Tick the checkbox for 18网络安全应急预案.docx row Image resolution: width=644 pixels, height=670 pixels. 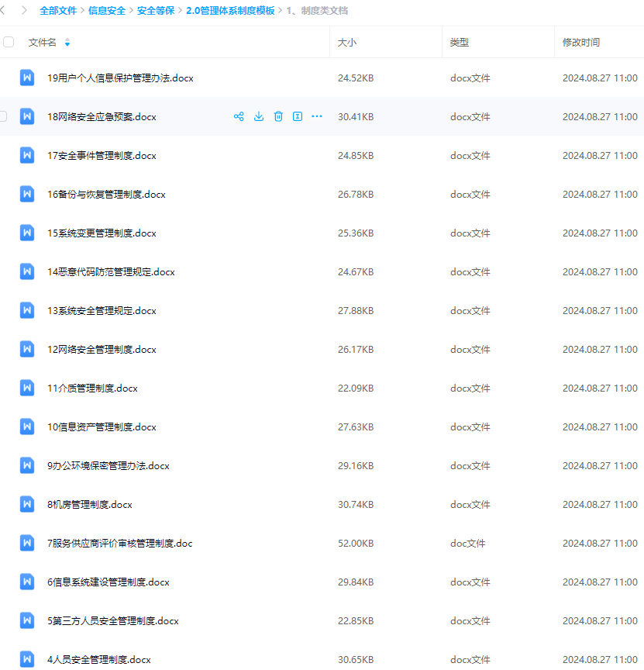[x=3, y=116]
